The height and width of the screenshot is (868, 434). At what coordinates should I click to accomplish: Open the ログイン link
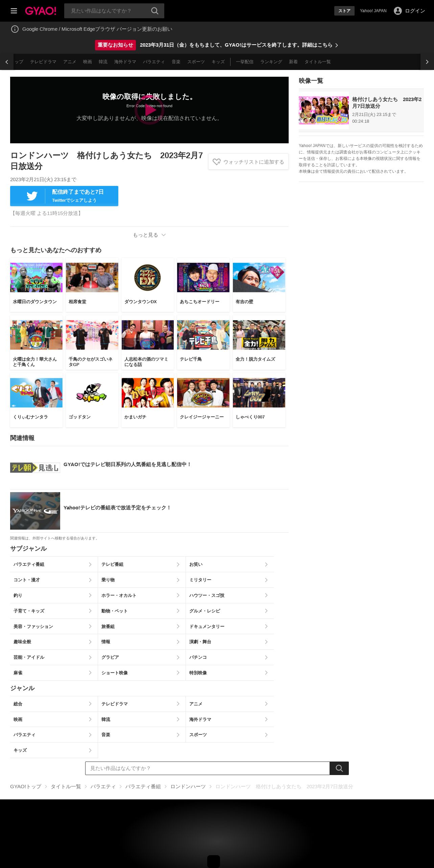click(415, 11)
